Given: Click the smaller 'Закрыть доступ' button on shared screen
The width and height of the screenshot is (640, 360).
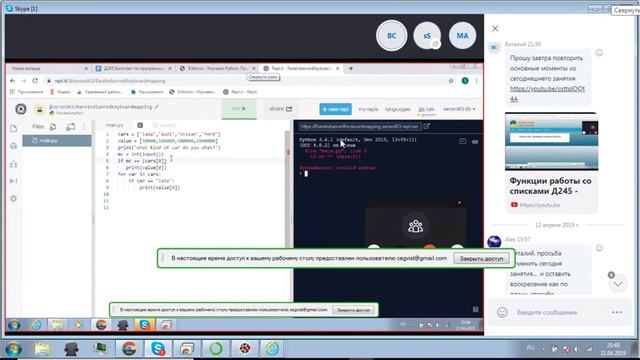Looking at the screenshot, I should coord(353,310).
